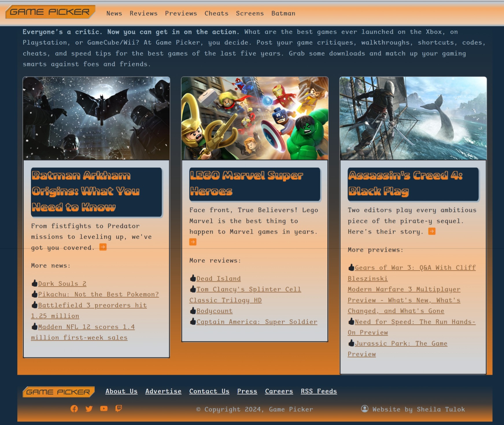504x425 pixels.
Task: Click the 'More previews:' label
Action: [375, 250]
